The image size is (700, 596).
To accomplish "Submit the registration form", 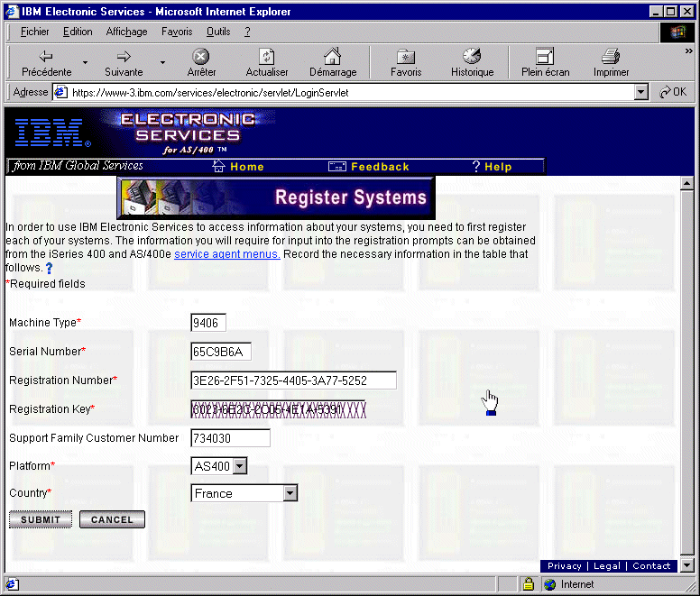I will [41, 519].
